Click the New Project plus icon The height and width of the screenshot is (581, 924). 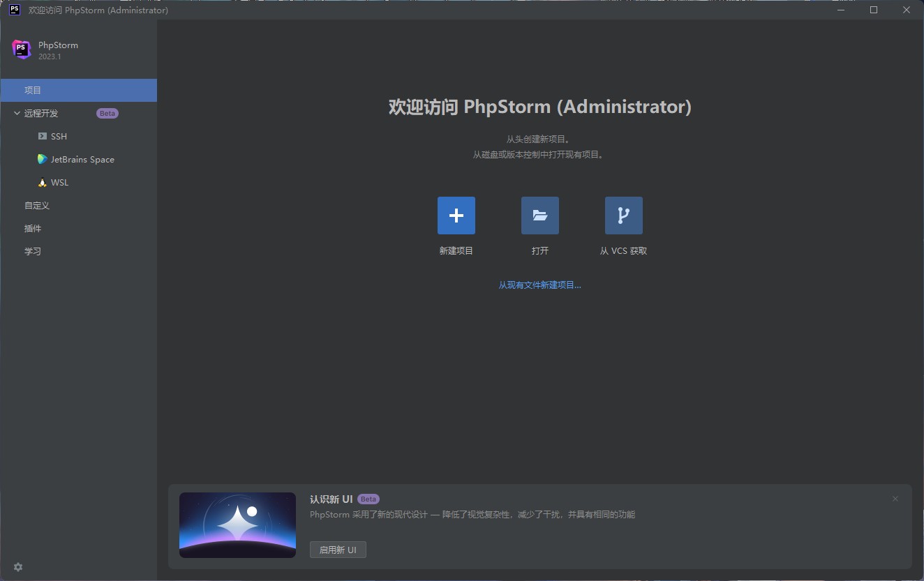(456, 216)
